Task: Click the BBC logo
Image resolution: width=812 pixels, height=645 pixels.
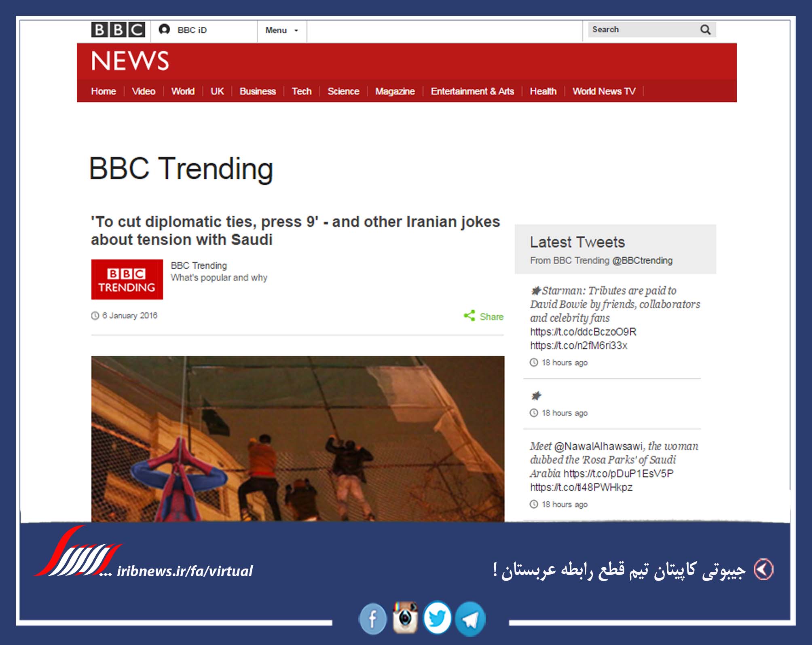Action: click(118, 30)
